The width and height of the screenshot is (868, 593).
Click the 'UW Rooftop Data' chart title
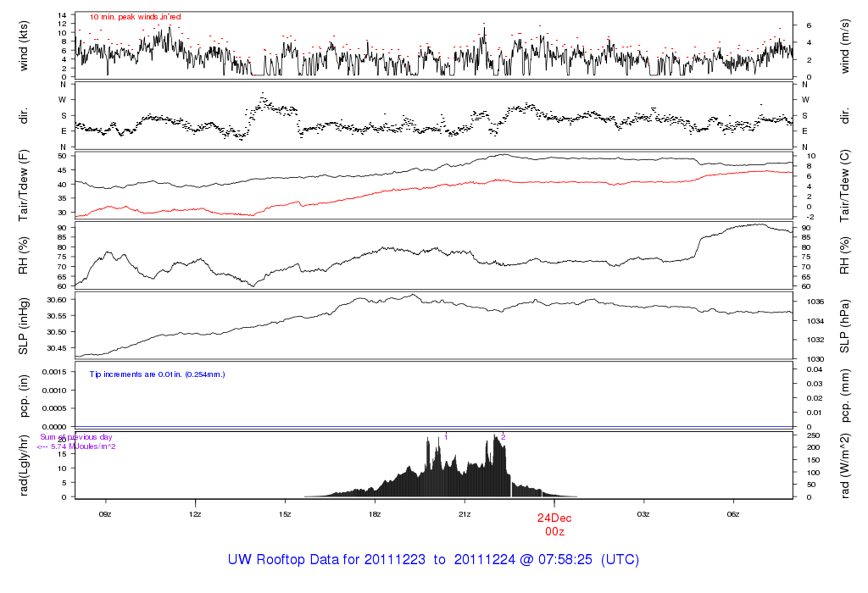[433, 560]
